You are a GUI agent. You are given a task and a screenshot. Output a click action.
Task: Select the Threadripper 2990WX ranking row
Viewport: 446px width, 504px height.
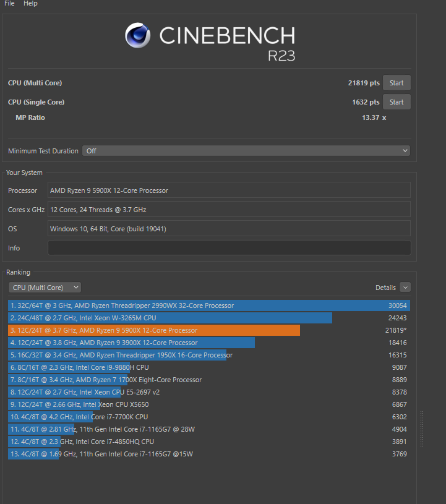(x=209, y=305)
